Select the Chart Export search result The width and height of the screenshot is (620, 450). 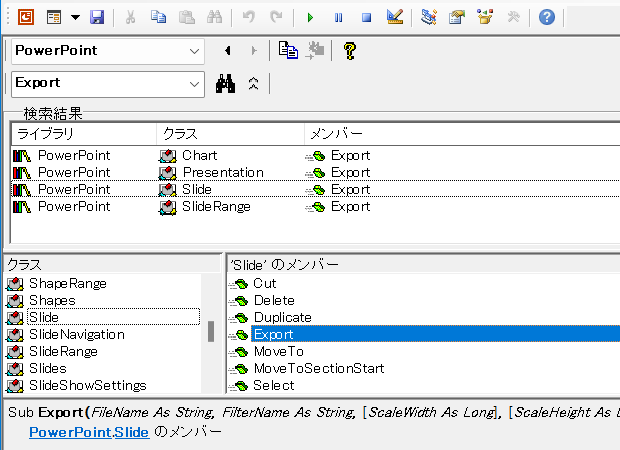pyautogui.click(x=316, y=155)
